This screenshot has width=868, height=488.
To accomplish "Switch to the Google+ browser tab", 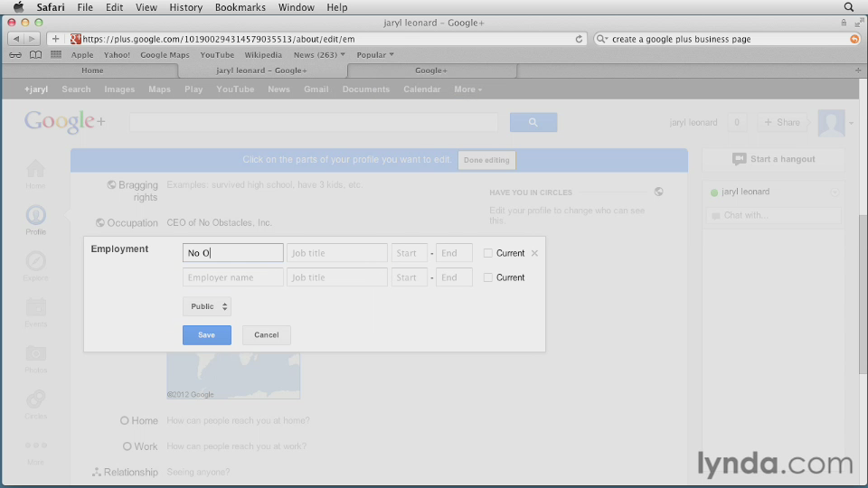I will click(x=430, y=70).
